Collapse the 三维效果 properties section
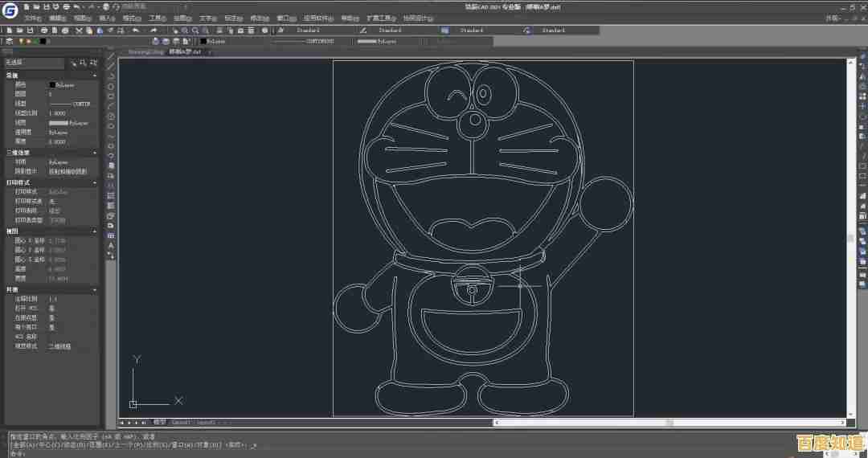 95,152
